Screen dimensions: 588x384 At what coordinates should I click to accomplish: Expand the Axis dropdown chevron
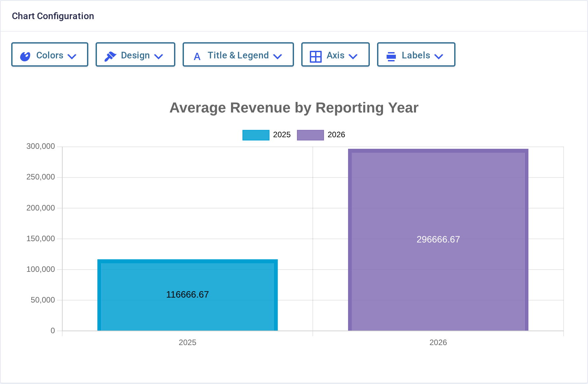[x=353, y=57]
